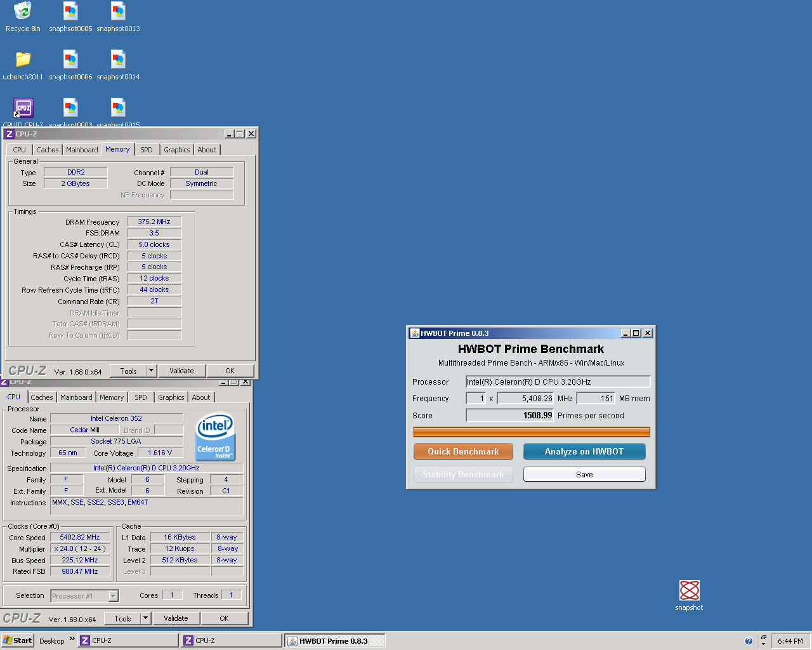This screenshot has width=812, height=650.
Task: Click the memory Type value DDR2
Action: coord(75,172)
